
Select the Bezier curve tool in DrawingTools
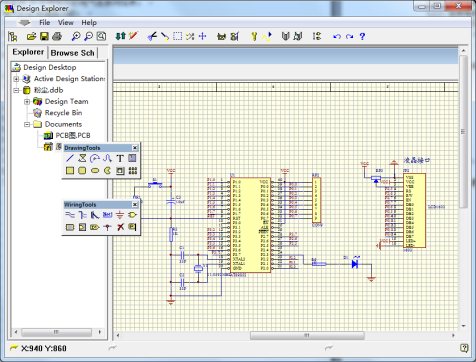pyautogui.click(x=107, y=158)
